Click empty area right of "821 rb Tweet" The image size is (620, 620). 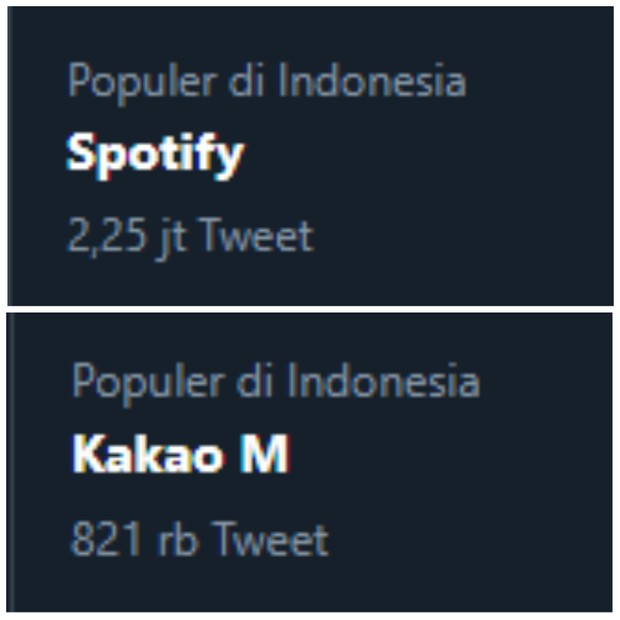point(470,540)
